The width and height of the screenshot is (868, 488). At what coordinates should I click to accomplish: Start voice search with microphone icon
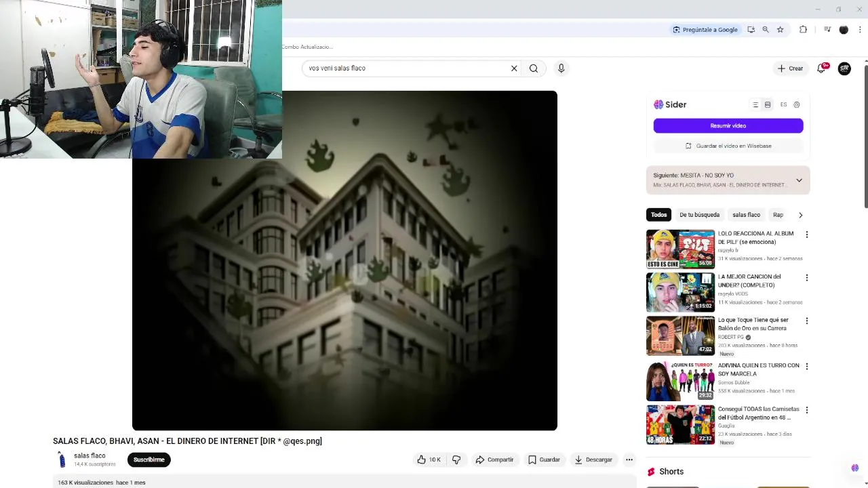click(561, 68)
